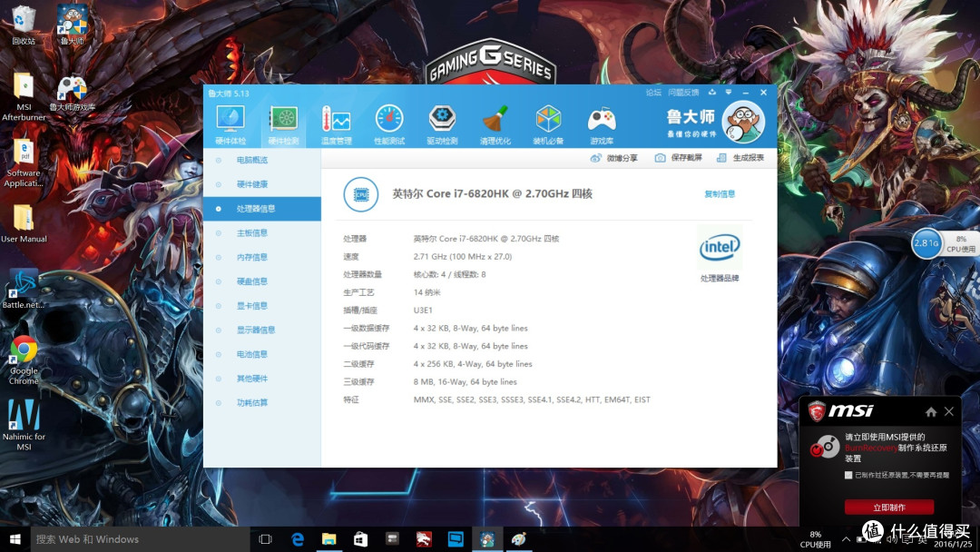Screen dimensions: 980x552
Task: Save screenshot with 保存截屏
Action: 678,158
